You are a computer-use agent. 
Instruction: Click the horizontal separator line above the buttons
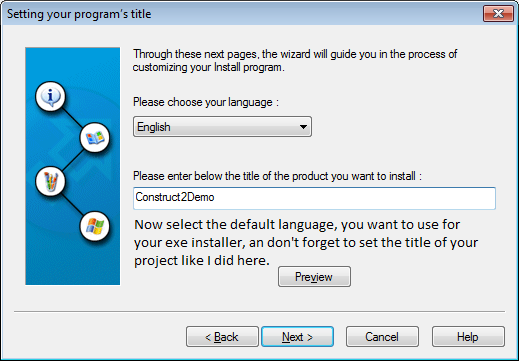coord(259,312)
